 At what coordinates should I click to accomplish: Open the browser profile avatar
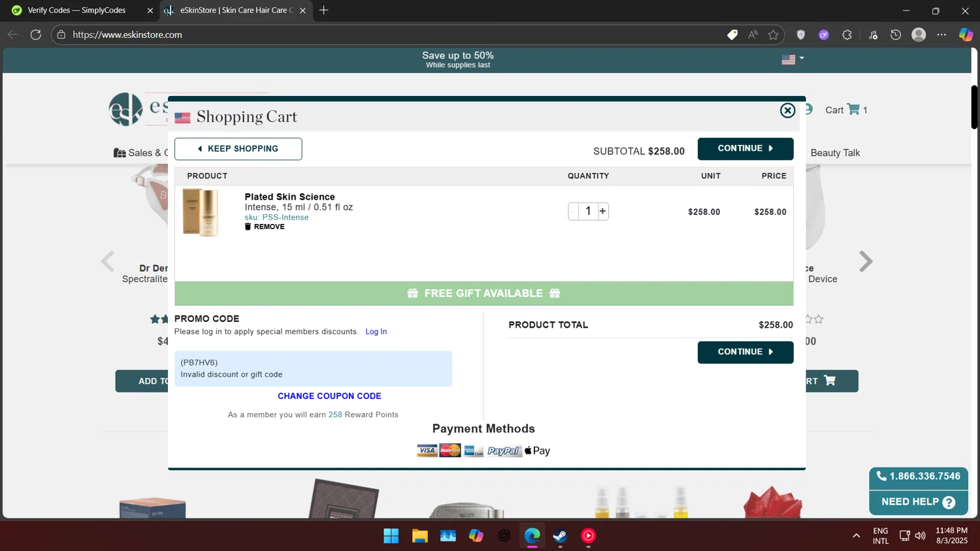919,35
